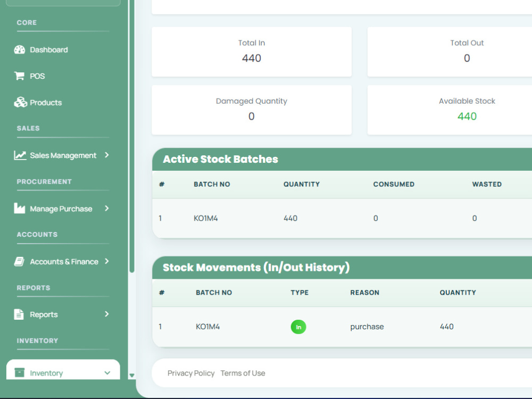Expand Accounts & Finance chevron
The width and height of the screenshot is (532, 399).
107,261
